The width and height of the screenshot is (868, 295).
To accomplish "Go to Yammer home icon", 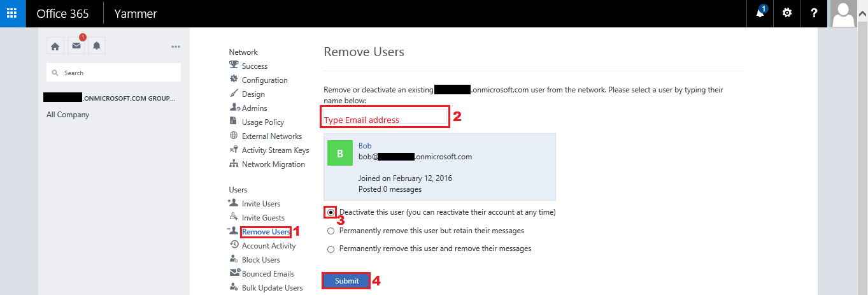I will click(55, 46).
